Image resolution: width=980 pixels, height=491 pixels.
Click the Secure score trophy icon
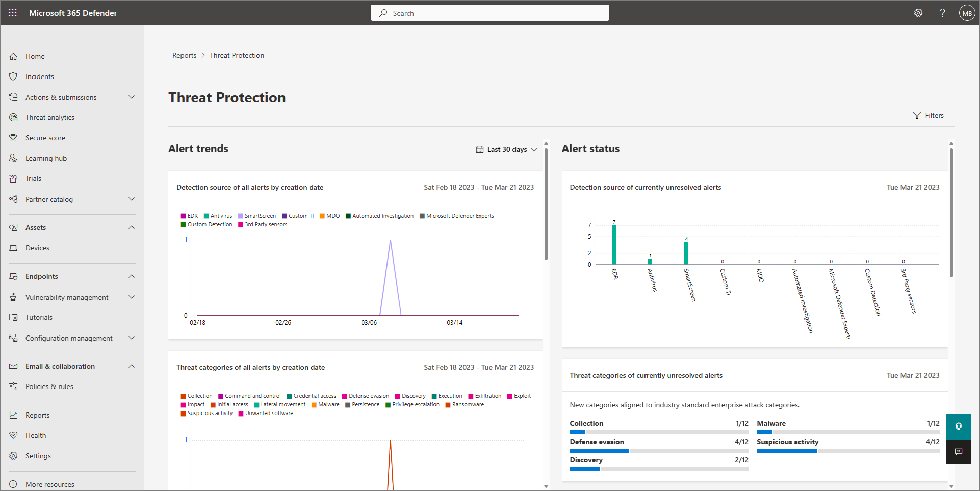[13, 138]
